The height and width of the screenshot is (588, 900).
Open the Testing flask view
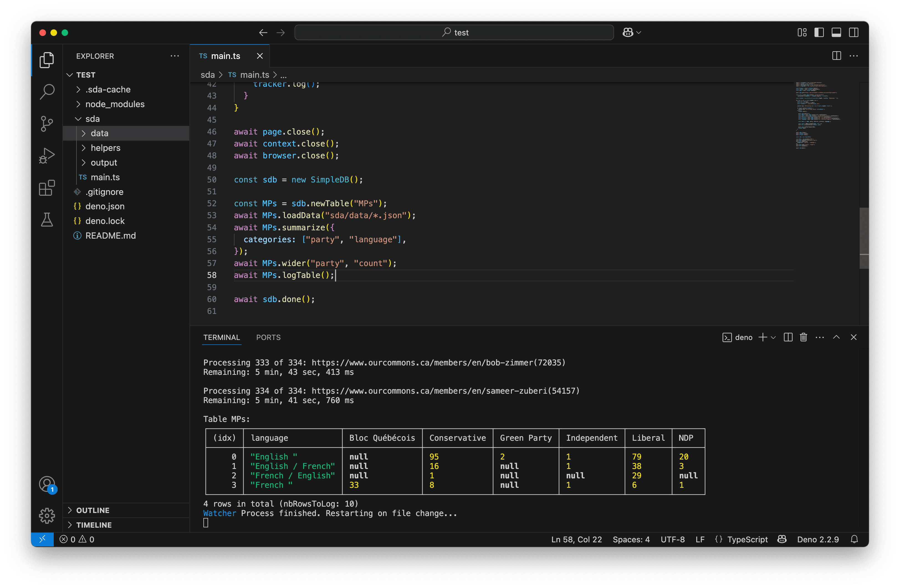[47, 220]
